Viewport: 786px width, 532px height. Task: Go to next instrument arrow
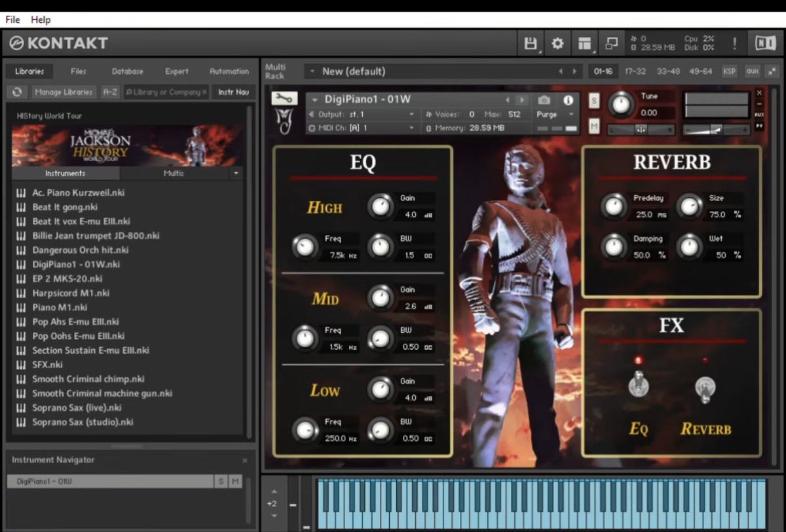coord(521,100)
